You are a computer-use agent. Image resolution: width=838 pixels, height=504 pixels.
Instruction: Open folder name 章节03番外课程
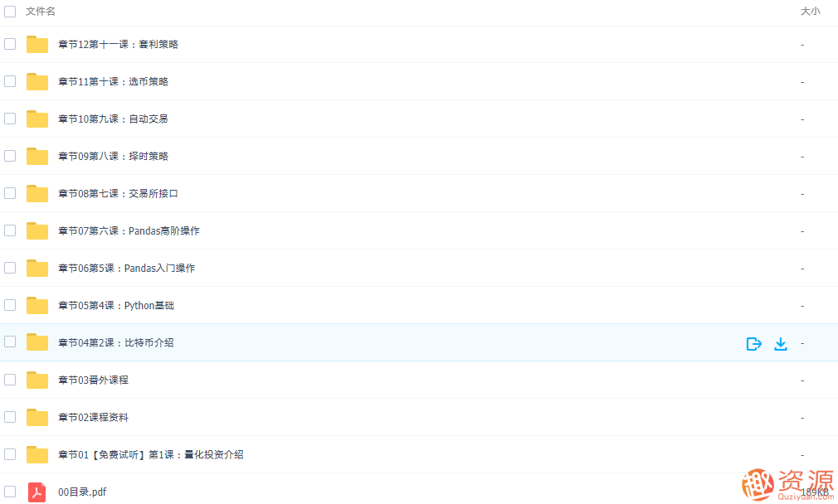[94, 380]
